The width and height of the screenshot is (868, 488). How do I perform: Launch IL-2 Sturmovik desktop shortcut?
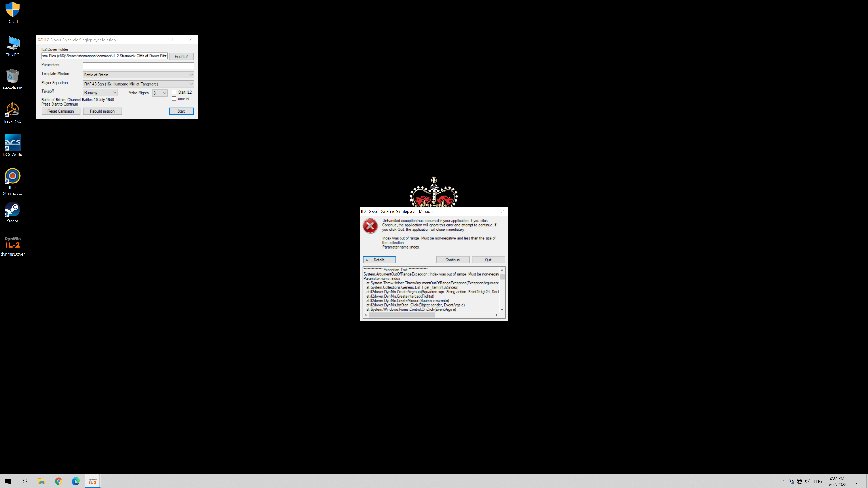point(12,181)
